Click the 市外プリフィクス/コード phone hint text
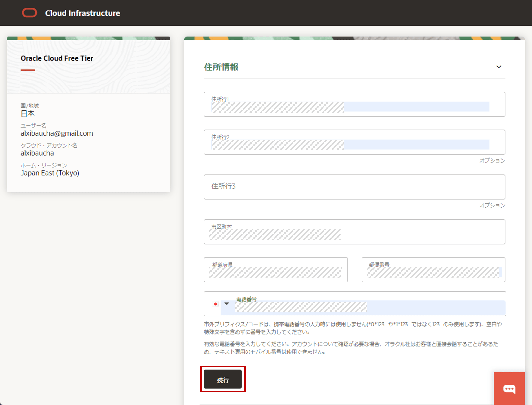 pyautogui.click(x=353, y=328)
